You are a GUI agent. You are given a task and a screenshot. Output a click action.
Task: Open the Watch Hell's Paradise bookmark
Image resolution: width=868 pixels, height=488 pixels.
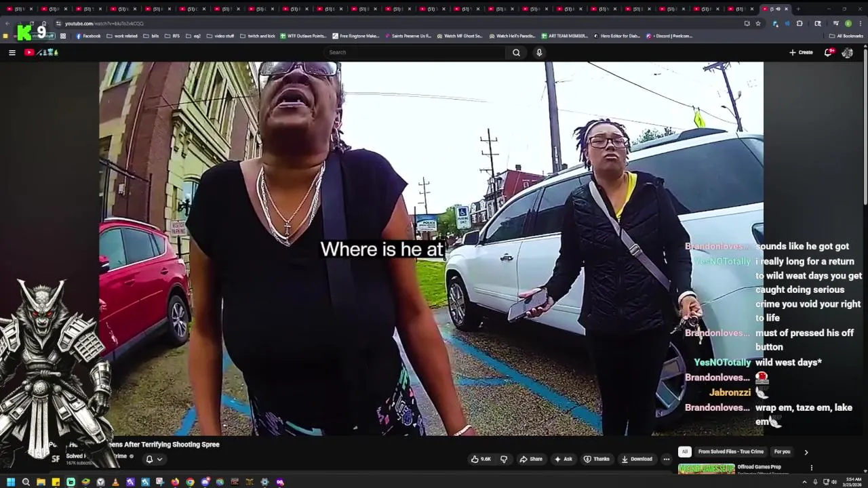point(511,36)
